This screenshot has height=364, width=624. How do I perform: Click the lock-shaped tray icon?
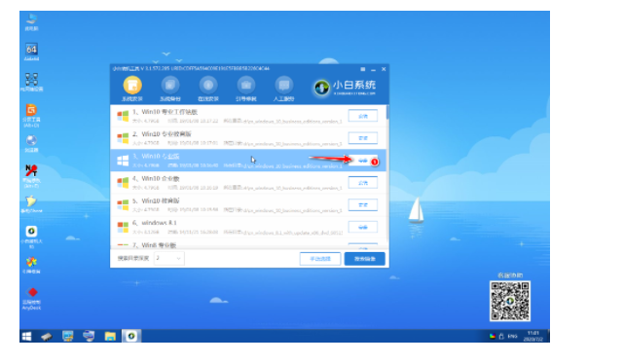coord(501,336)
